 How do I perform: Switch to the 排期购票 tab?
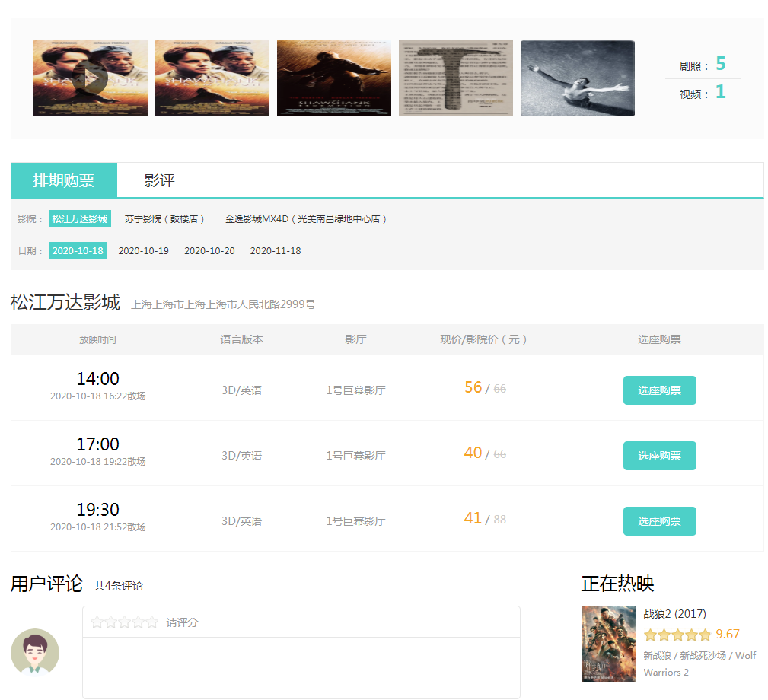(x=64, y=180)
